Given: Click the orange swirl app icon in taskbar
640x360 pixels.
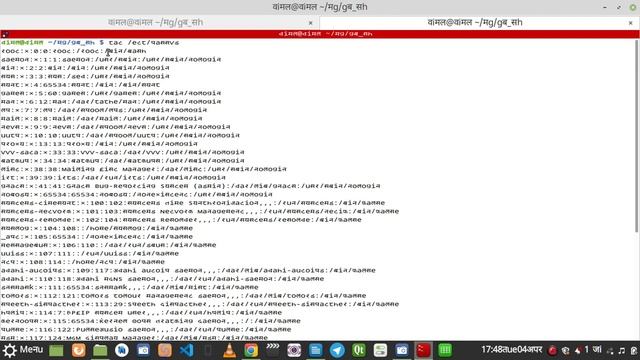Looking at the screenshot, I should click(165, 350).
